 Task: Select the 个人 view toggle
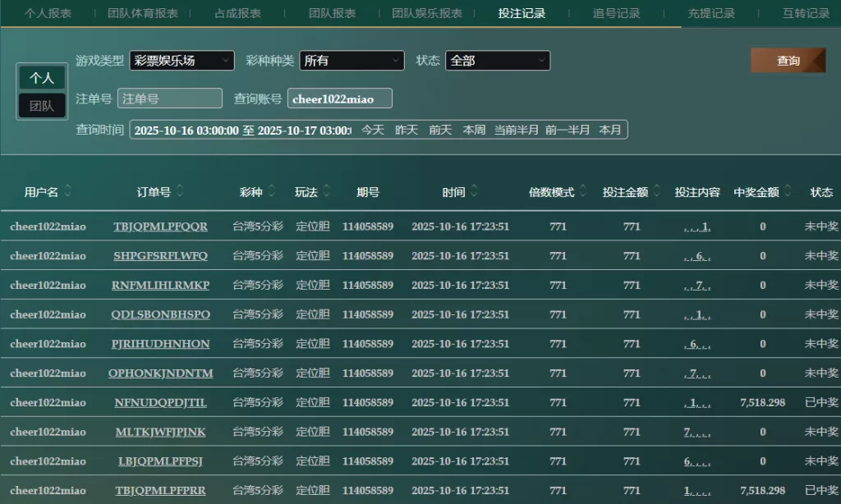click(42, 78)
